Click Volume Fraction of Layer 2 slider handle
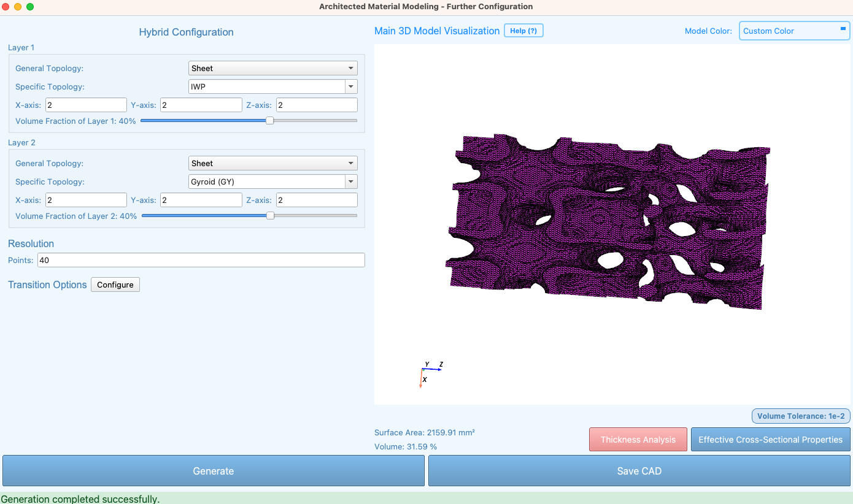Screen dimensions: 853x504 pyautogui.click(x=270, y=216)
